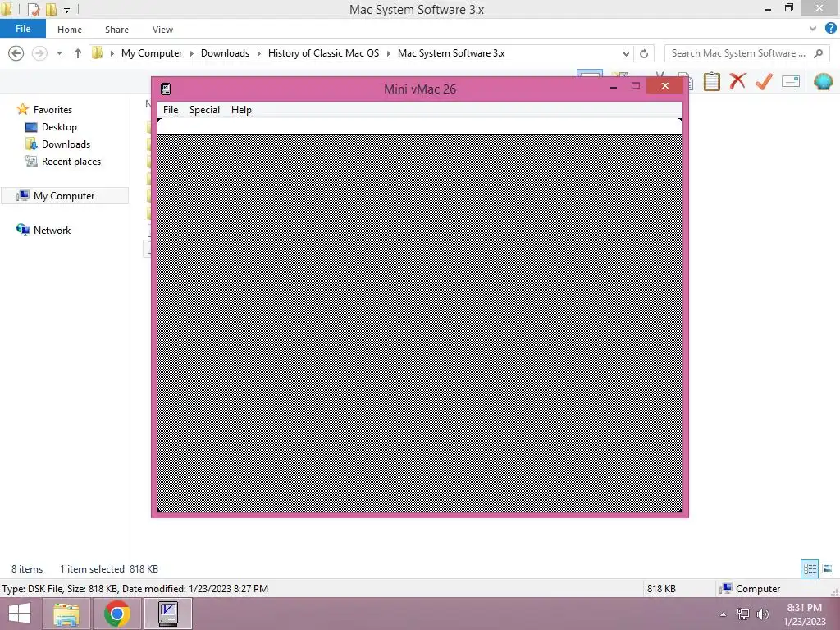Screen dimensions: 840x630
Task: Click network icon in system tray
Action: (743, 614)
